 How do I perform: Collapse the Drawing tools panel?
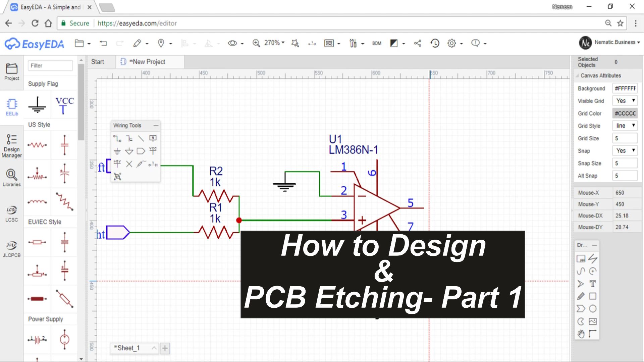pos(594,245)
